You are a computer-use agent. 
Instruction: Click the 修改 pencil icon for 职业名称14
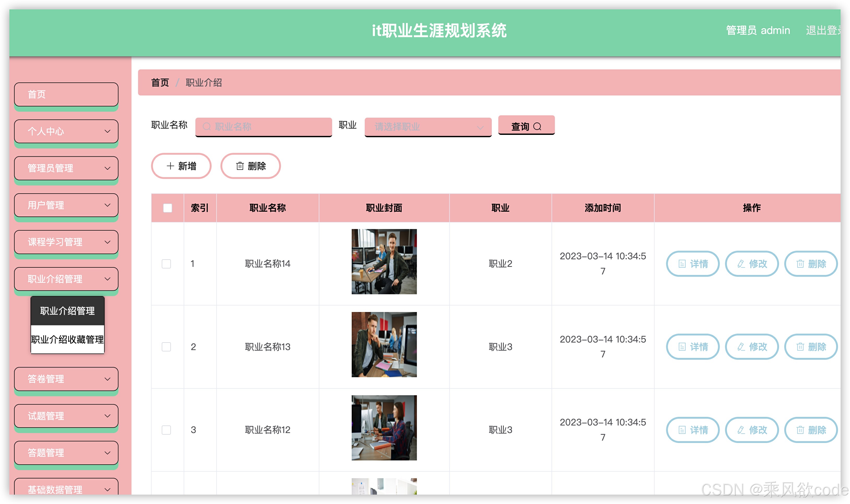point(741,263)
